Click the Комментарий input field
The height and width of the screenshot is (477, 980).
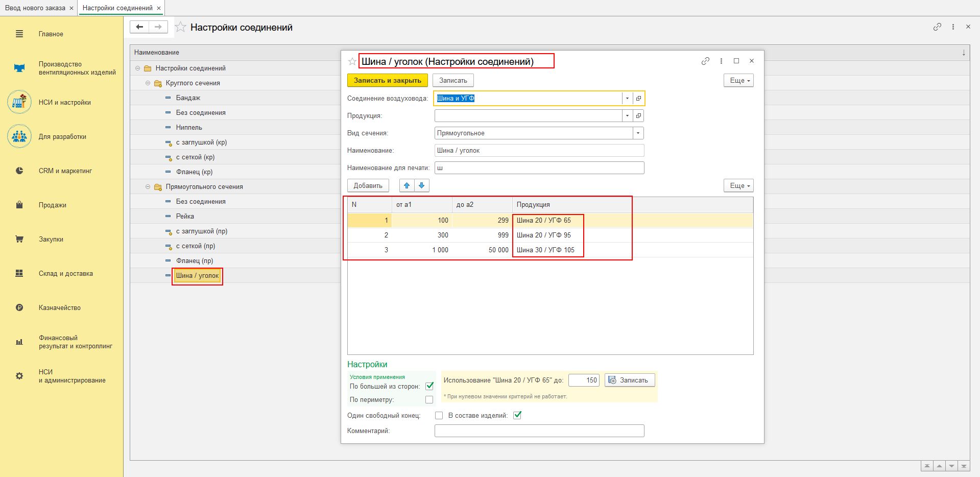pyautogui.click(x=539, y=431)
